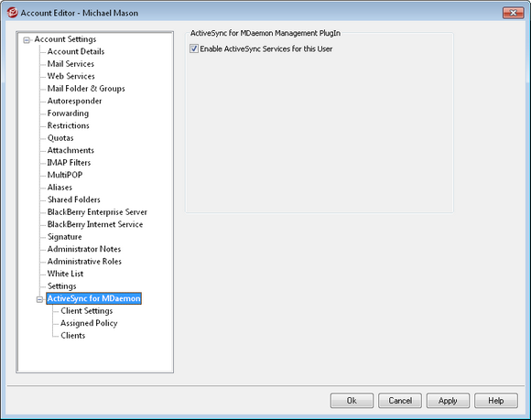Select Mail Services in the tree
531x420 pixels.
(70, 64)
